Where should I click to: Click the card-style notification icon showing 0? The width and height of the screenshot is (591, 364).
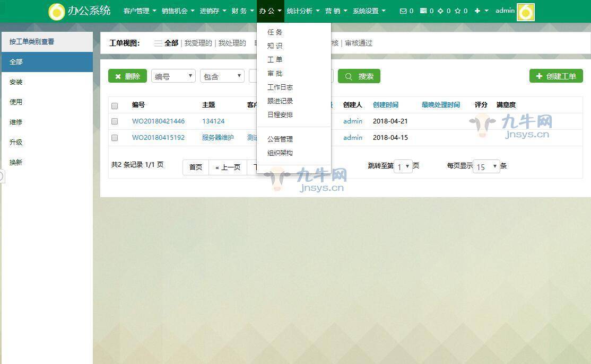(x=423, y=11)
